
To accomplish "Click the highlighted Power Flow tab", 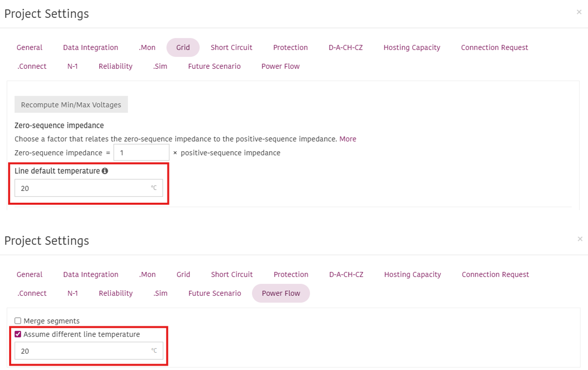I will tap(281, 293).
